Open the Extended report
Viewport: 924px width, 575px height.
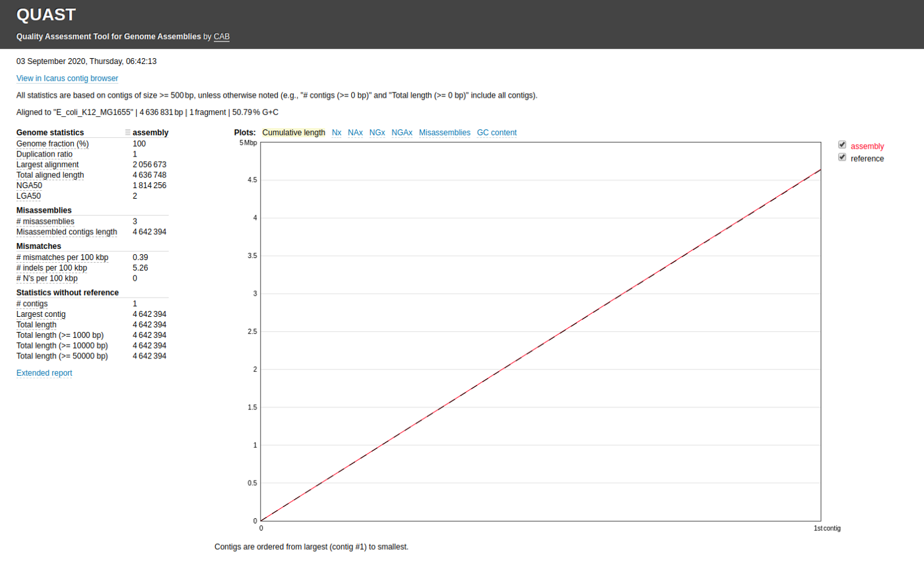click(44, 372)
